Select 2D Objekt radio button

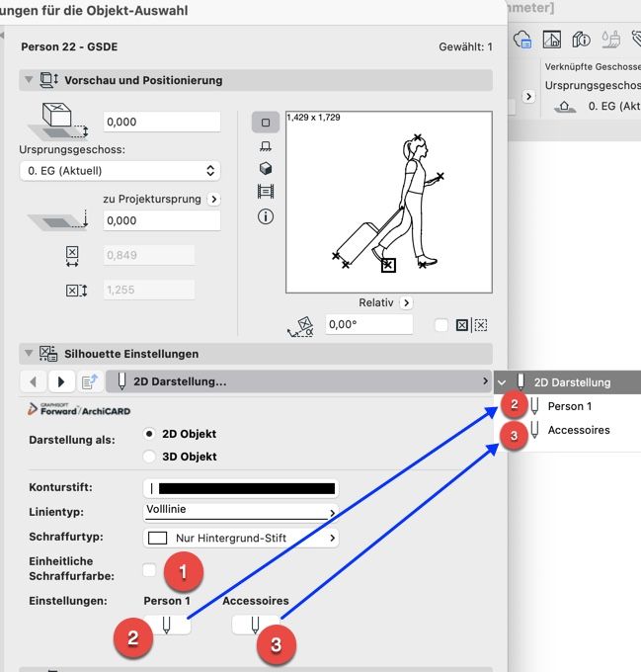149,434
